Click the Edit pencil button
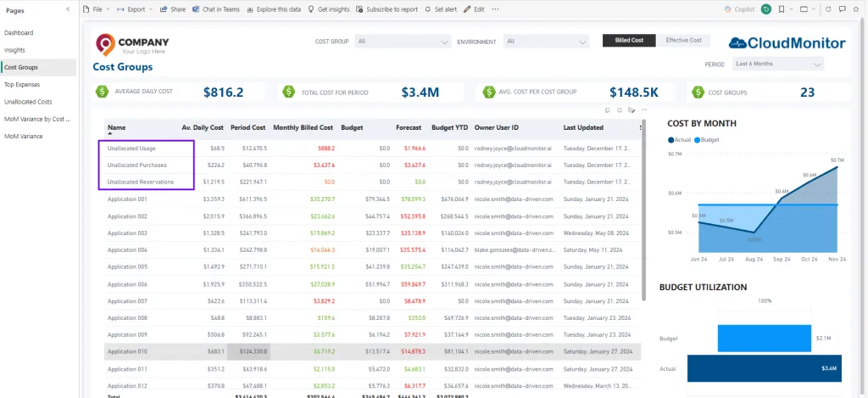This screenshot has width=868, height=398. (x=474, y=9)
